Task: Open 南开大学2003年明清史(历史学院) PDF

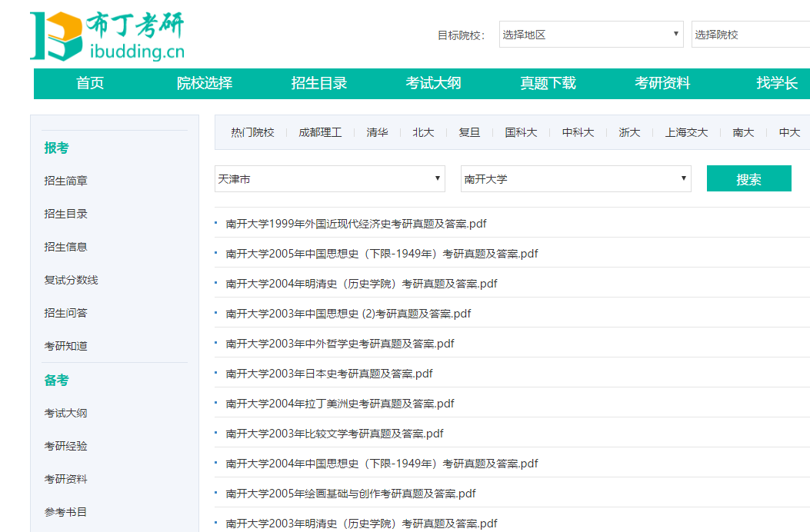Action: (x=362, y=524)
